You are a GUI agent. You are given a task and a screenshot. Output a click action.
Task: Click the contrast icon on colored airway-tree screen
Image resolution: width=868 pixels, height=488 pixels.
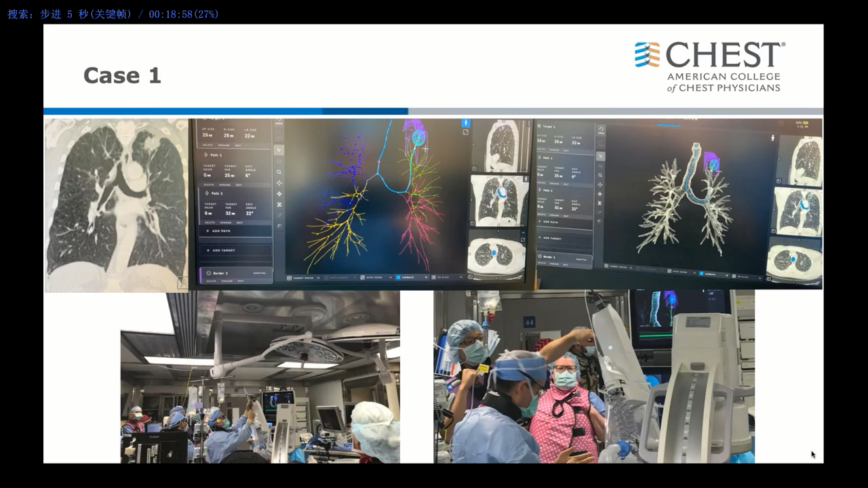279,226
